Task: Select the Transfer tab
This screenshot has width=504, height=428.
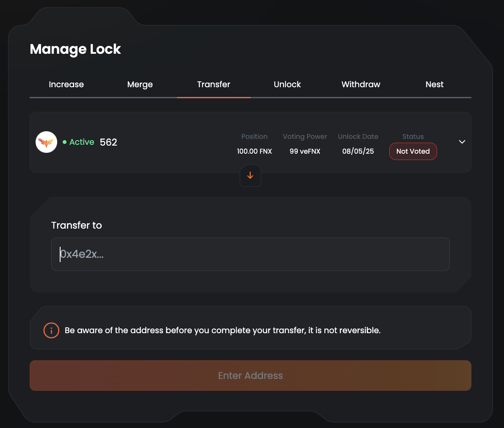Action: (x=213, y=84)
